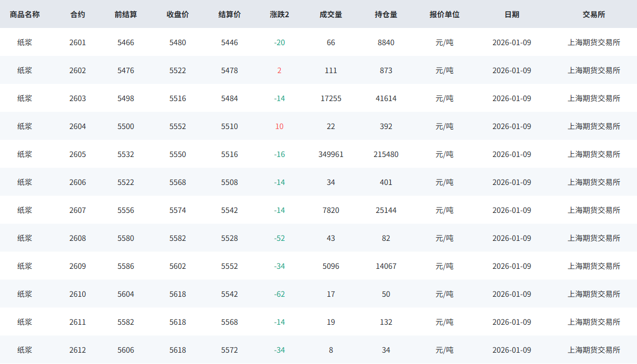Click the 合约 column header
The width and height of the screenshot is (637, 364).
pyautogui.click(x=77, y=15)
